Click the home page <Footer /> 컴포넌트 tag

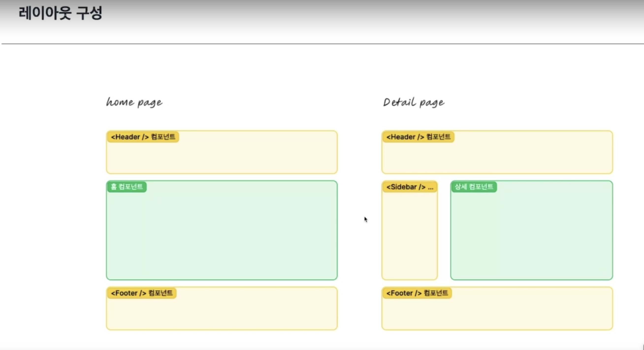coord(142,293)
